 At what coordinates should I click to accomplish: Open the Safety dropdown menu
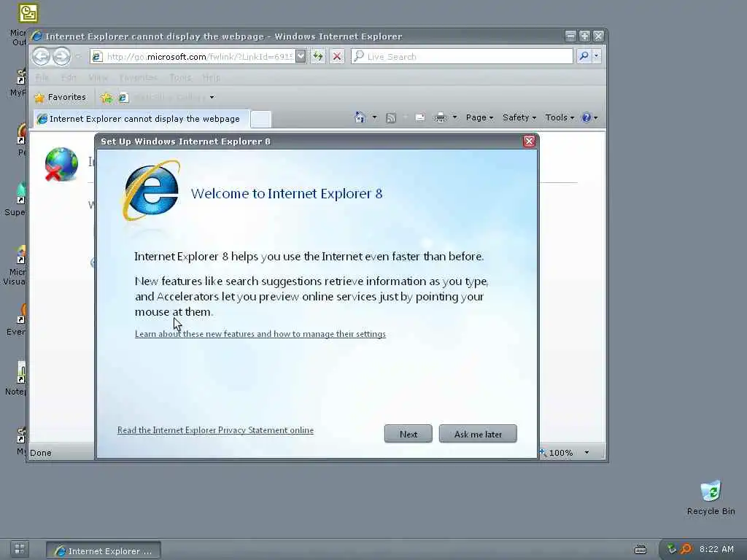coord(519,117)
